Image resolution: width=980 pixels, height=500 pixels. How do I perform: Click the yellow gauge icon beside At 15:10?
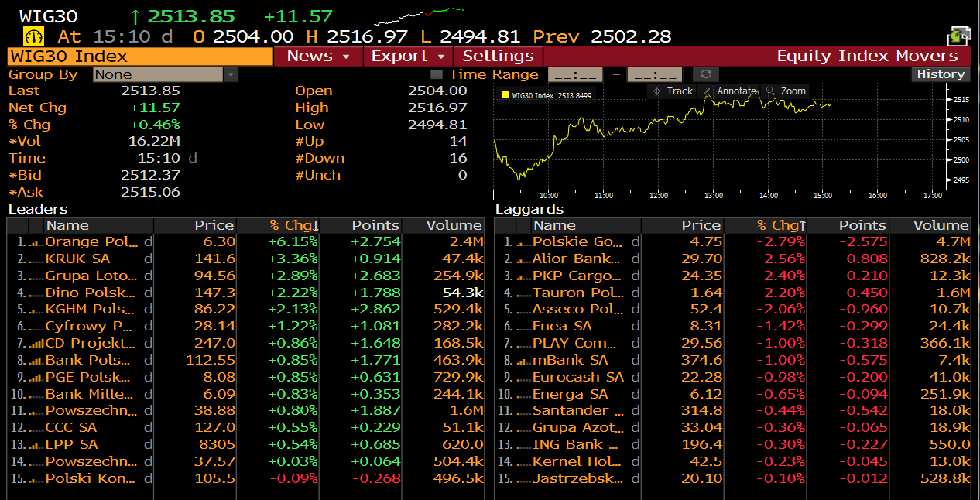tap(34, 36)
